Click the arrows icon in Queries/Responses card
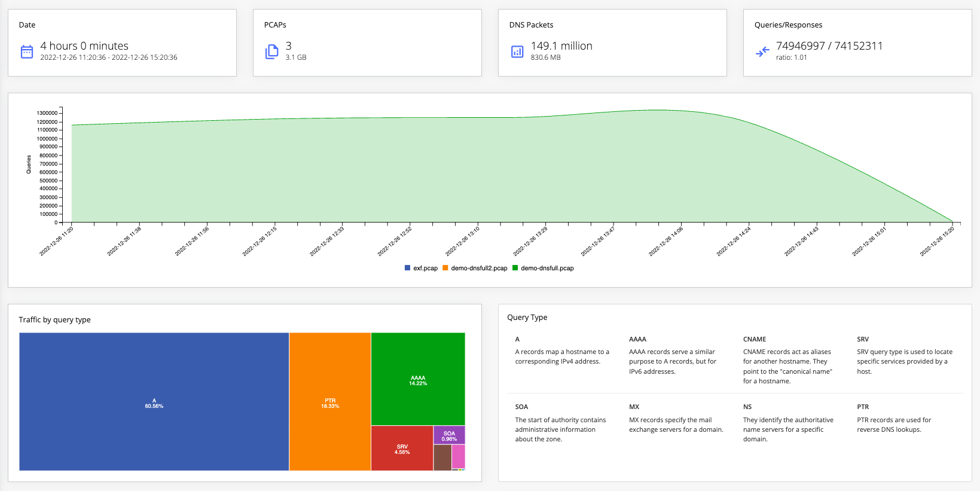Image resolution: width=980 pixels, height=491 pixels. pyautogui.click(x=762, y=52)
